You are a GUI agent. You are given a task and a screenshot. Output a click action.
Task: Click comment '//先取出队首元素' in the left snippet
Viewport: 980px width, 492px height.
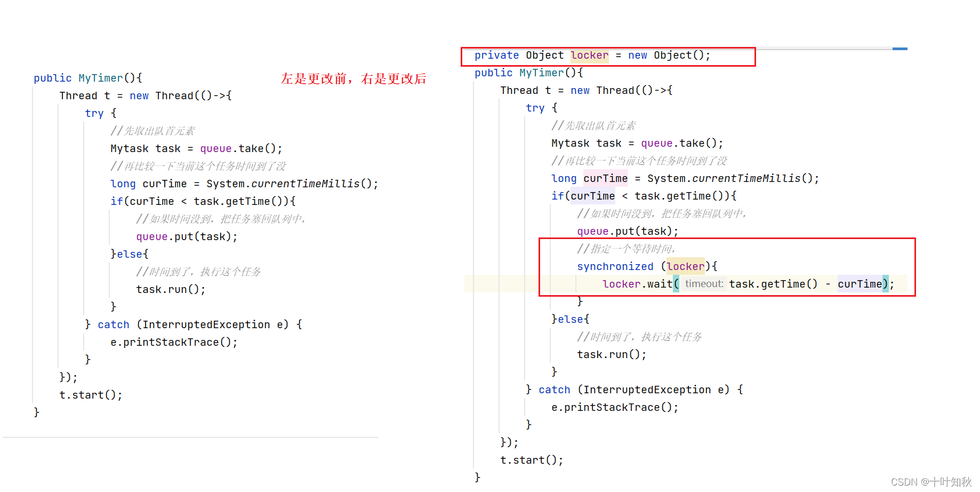(x=153, y=131)
